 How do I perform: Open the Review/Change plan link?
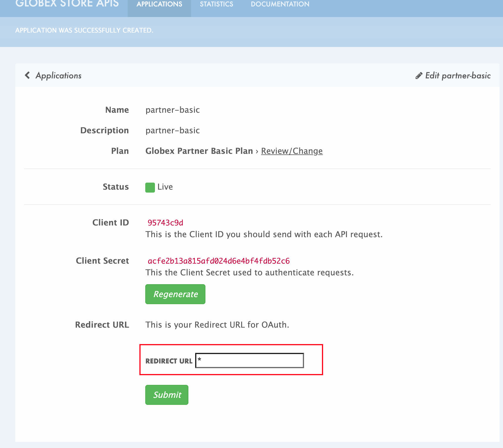[292, 151]
